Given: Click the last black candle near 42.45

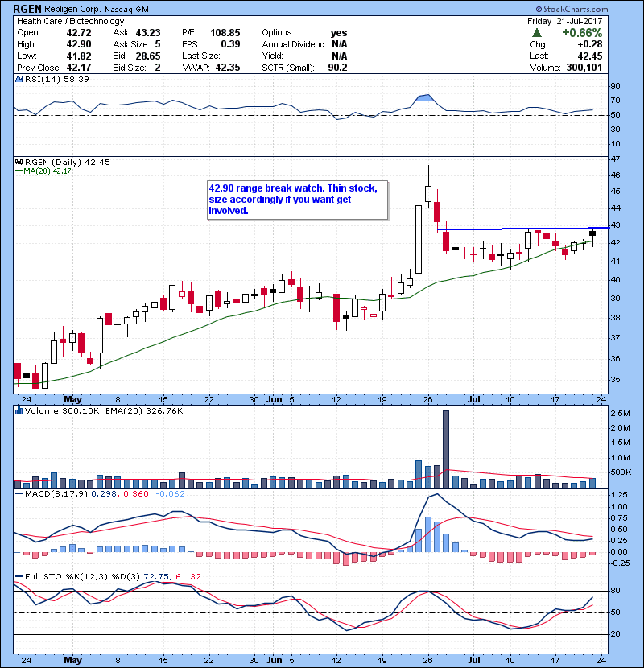Looking at the screenshot, I should 592,233.
